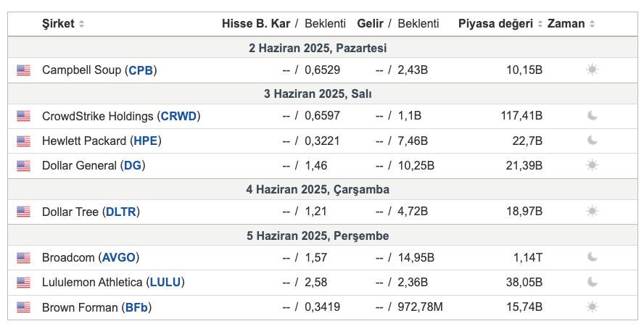Viewport: 644px width, 329px height.
Task: Click the US flag beside Broadcom
Action: tap(23, 258)
